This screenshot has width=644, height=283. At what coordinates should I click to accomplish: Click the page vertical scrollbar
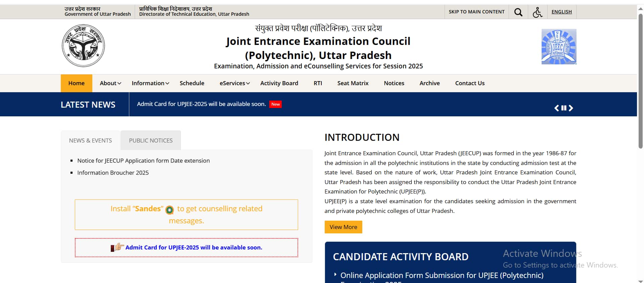pos(640,80)
